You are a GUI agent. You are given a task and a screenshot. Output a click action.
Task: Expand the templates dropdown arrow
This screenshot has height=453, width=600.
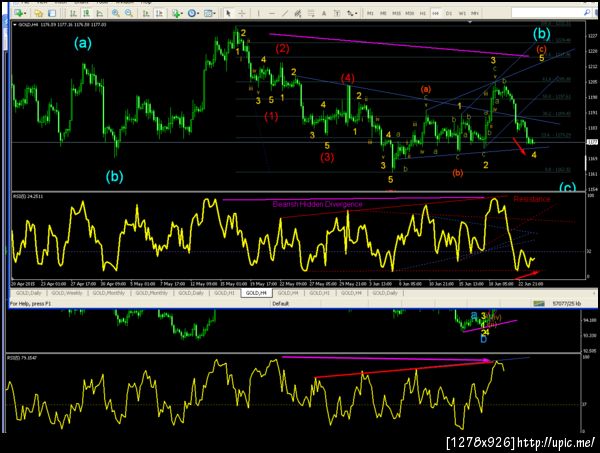click(215, 13)
